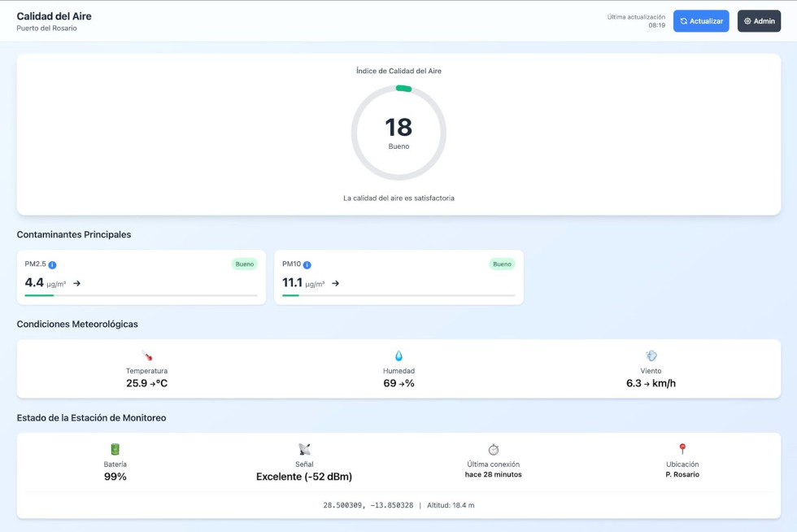Click the PM10 level progress bar

(398, 295)
